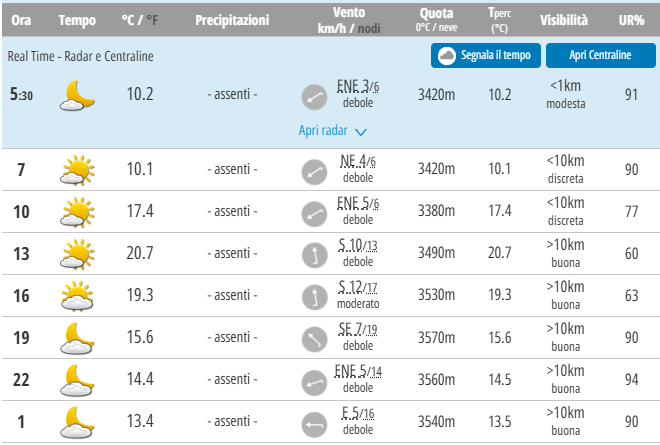
Task: Click the UR% column header
Action: tap(631, 21)
